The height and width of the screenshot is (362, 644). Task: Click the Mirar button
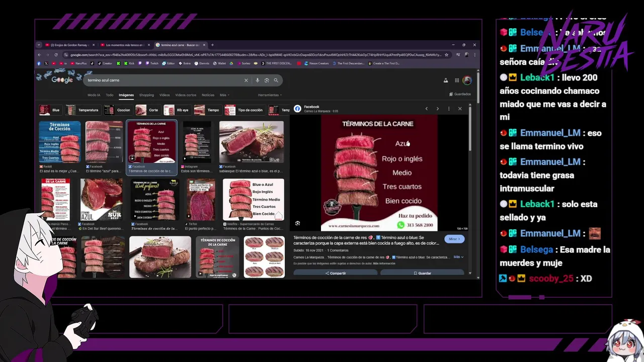454,239
